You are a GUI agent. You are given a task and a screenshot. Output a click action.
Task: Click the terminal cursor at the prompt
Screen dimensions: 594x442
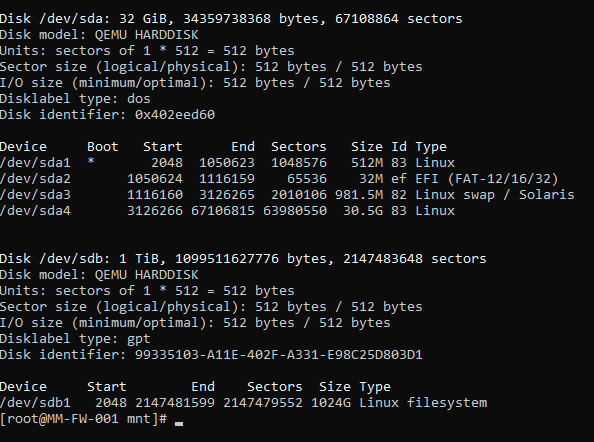coord(179,424)
